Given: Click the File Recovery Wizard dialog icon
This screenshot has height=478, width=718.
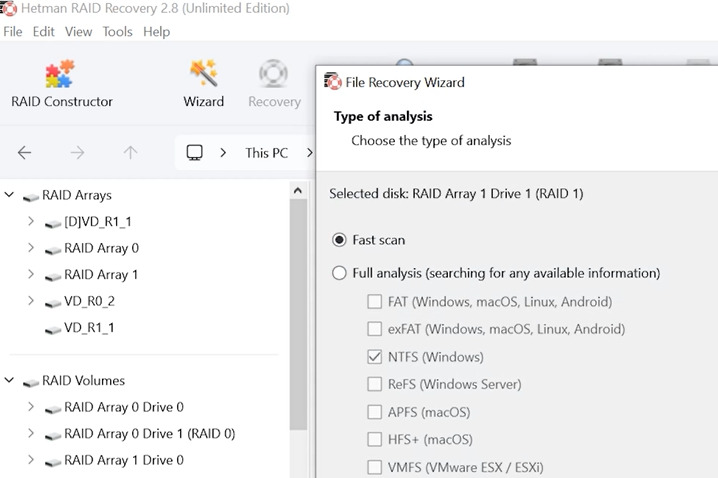Looking at the screenshot, I should click(333, 81).
